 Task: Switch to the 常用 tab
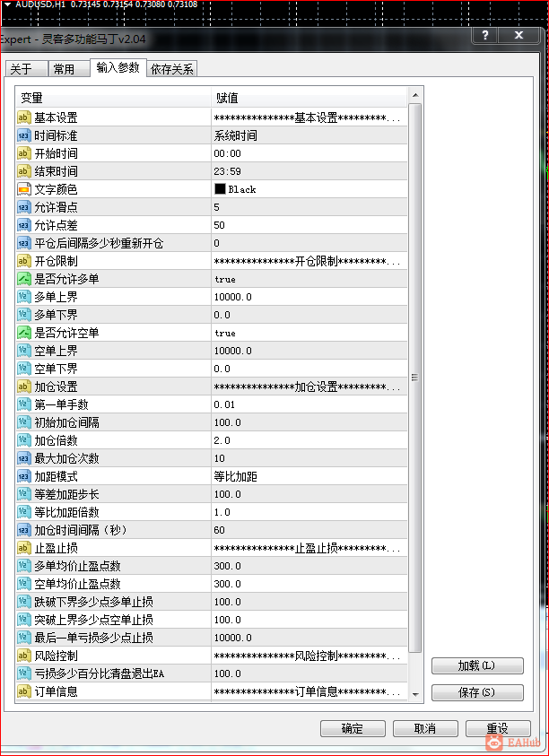68,69
